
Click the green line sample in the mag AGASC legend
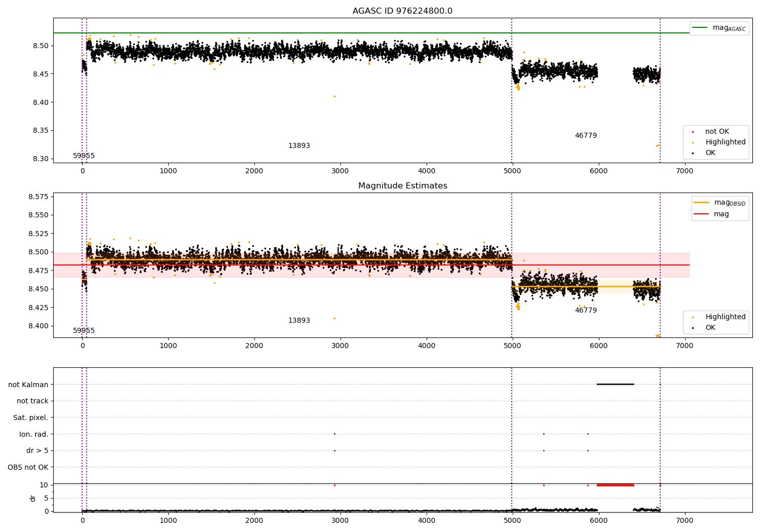700,28
